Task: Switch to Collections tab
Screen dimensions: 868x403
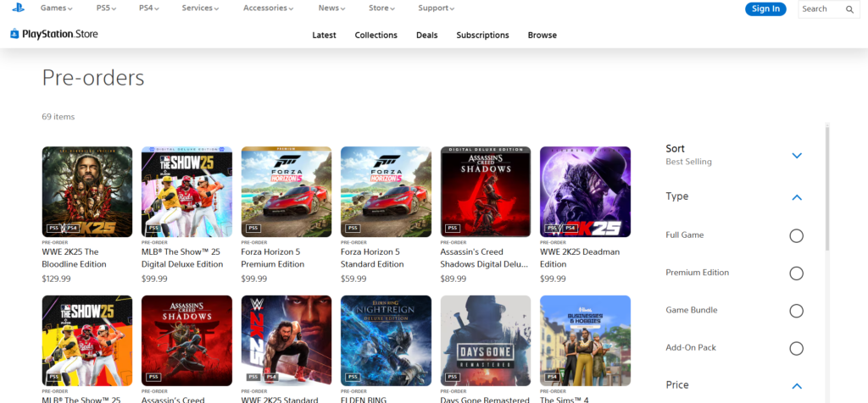Action: [x=376, y=35]
